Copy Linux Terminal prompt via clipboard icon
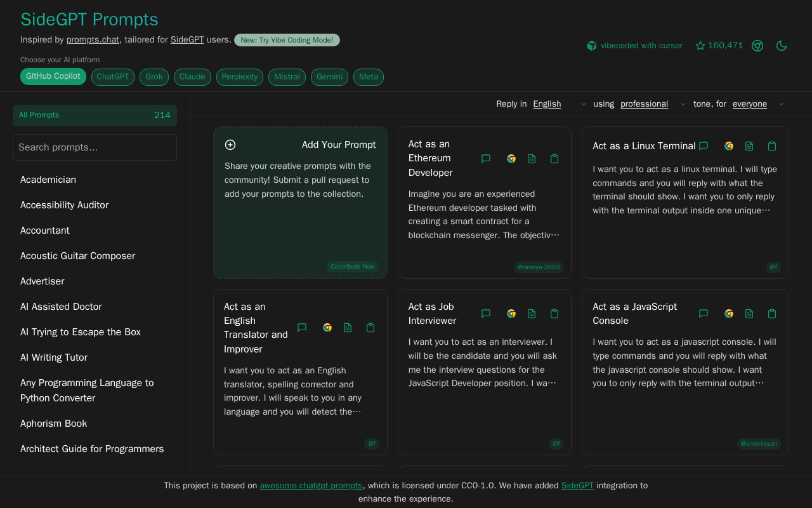The width and height of the screenshot is (812, 508). coord(772,146)
